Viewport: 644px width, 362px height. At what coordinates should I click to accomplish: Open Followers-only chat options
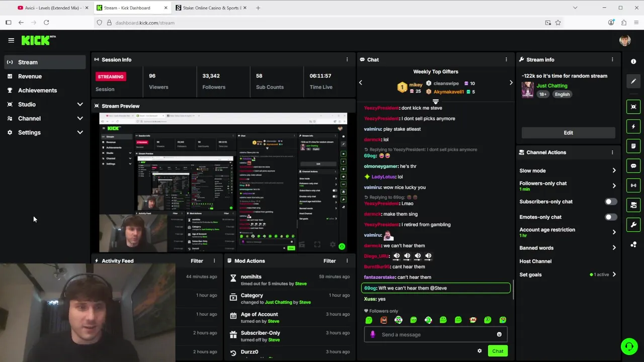coord(568,186)
